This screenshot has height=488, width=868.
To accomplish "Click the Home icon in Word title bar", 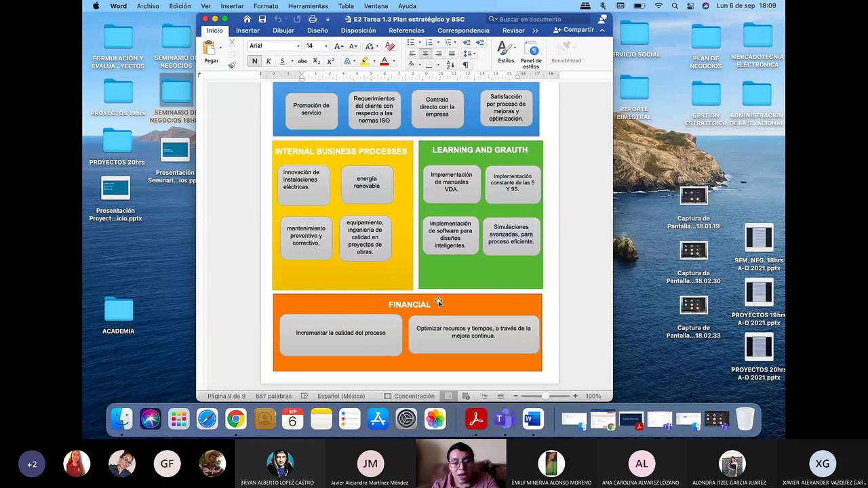I will [x=247, y=19].
